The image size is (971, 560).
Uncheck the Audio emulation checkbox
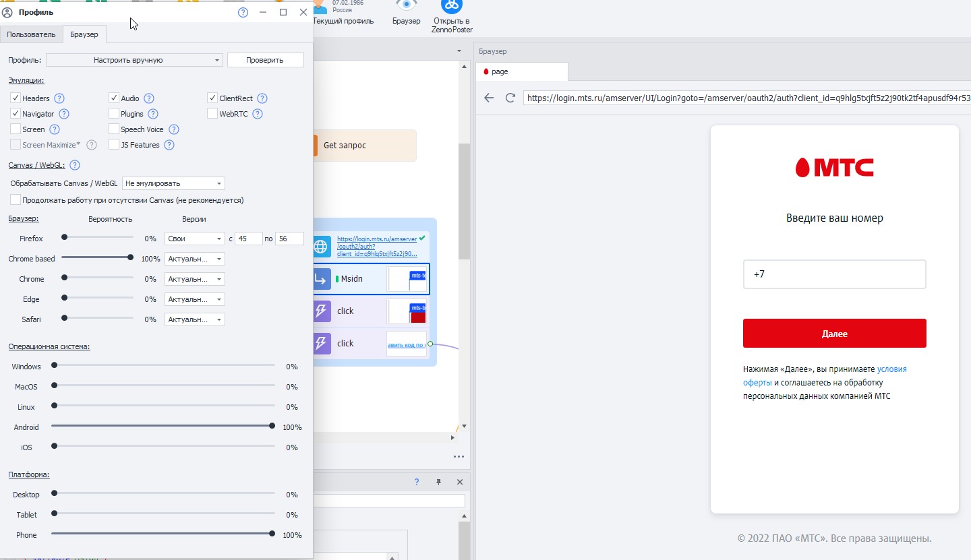coord(114,98)
